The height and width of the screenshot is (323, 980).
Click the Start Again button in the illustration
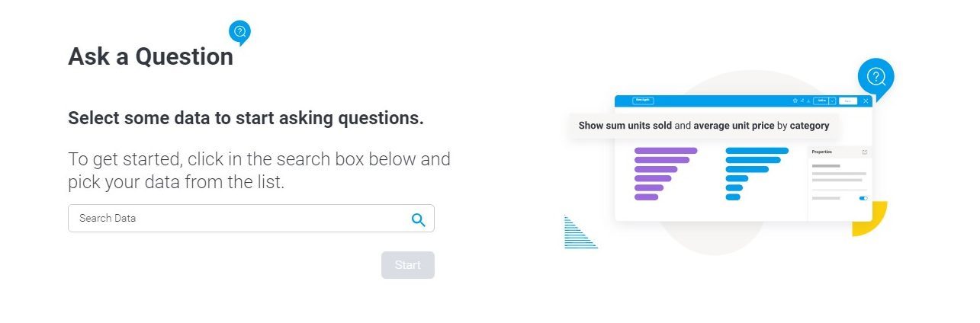pos(643,101)
